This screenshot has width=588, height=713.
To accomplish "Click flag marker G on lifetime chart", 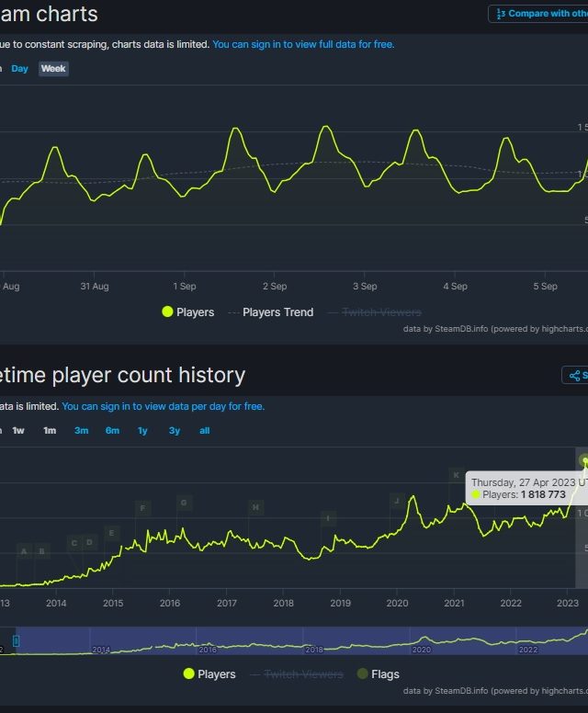I will pos(184,503).
